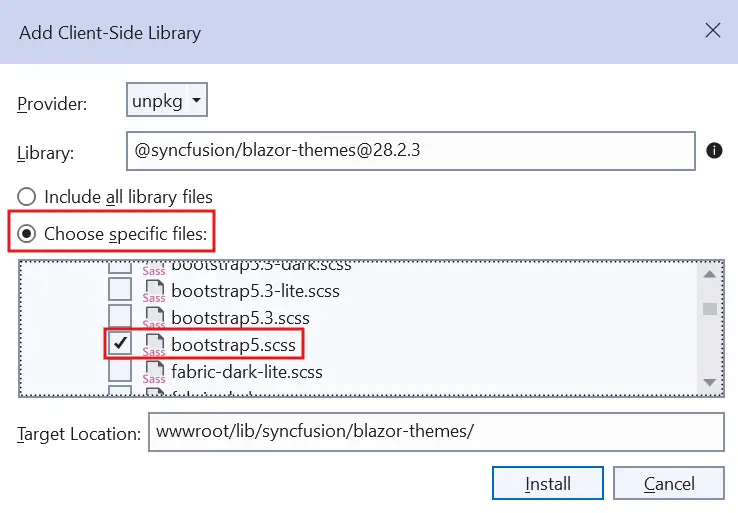Uncheck the bootstrap5.scss checkbox
This screenshot has width=738, height=513.
coord(120,344)
